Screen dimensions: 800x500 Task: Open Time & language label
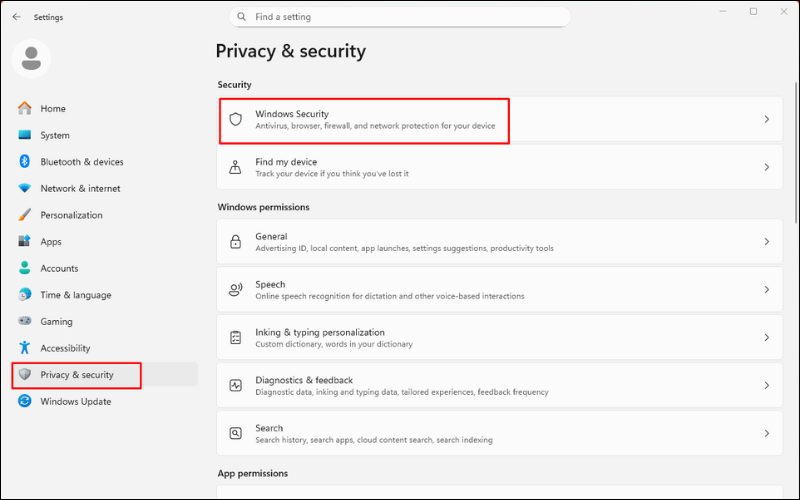(76, 295)
